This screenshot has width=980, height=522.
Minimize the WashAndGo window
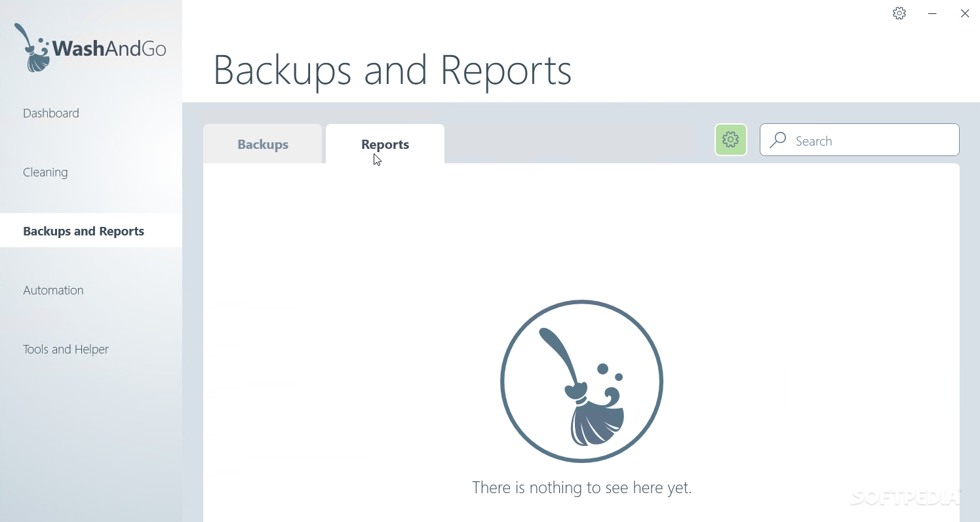tap(932, 13)
